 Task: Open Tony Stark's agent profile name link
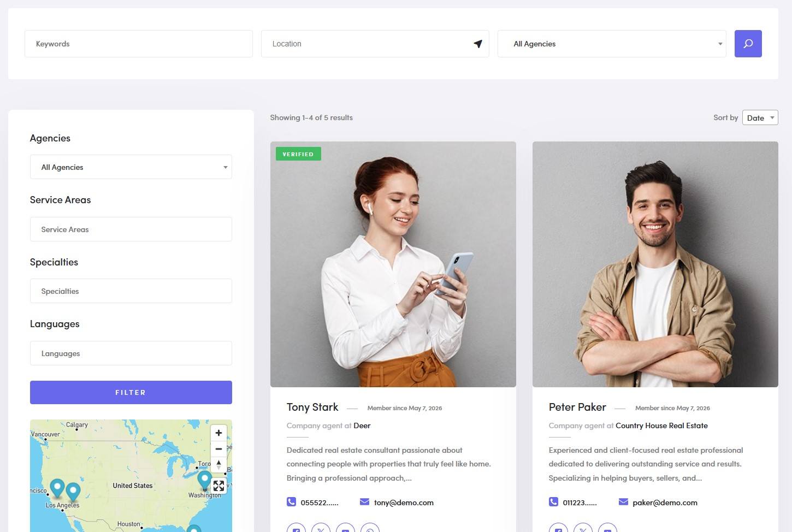pos(312,407)
